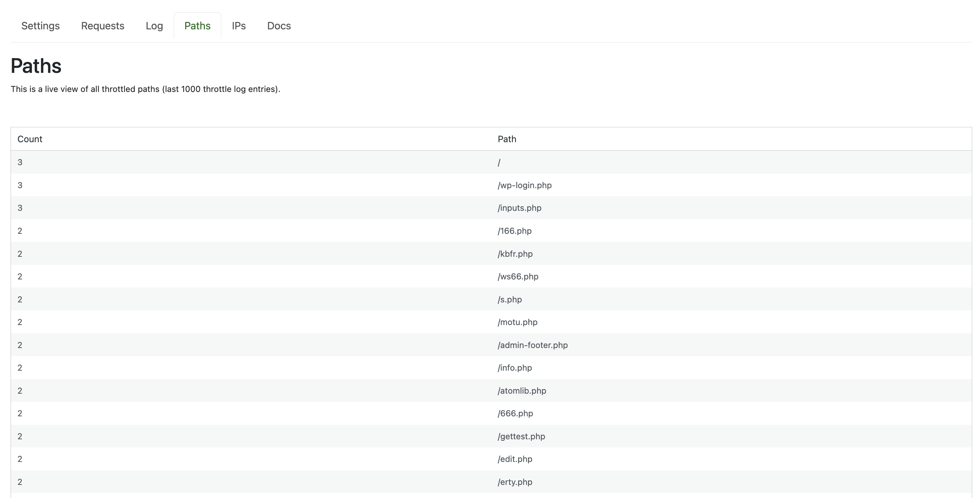This screenshot has height=498, width=980.
Task: Go to the IPs tab
Action: [239, 26]
